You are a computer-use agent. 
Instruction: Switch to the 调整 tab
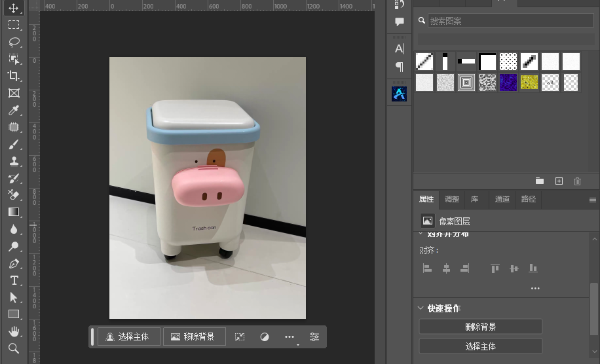pyautogui.click(x=452, y=199)
